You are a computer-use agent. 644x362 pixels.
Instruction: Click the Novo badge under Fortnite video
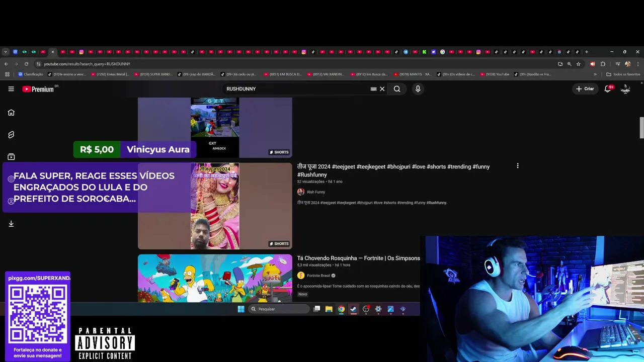pyautogui.click(x=302, y=294)
